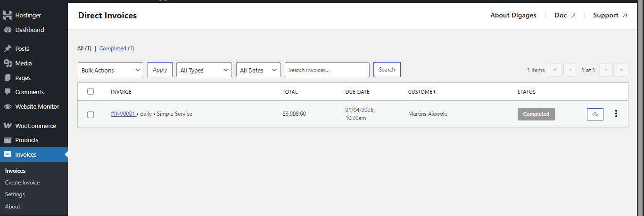Click the due date 01/04/2026, 10:20am
Screen dimensions: 644x216
[360, 114]
